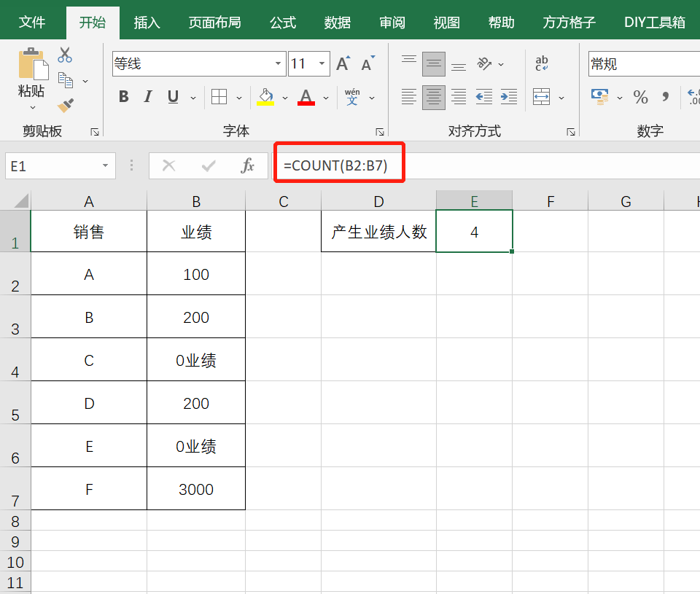The width and height of the screenshot is (700, 594).
Task: Open the font name dropdown
Action: [278, 64]
